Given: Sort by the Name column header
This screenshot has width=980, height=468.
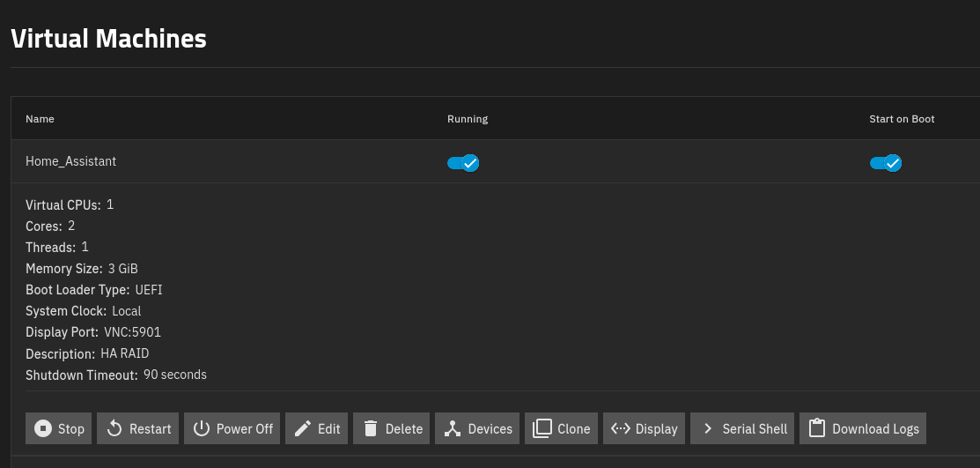Looking at the screenshot, I should 40,119.
